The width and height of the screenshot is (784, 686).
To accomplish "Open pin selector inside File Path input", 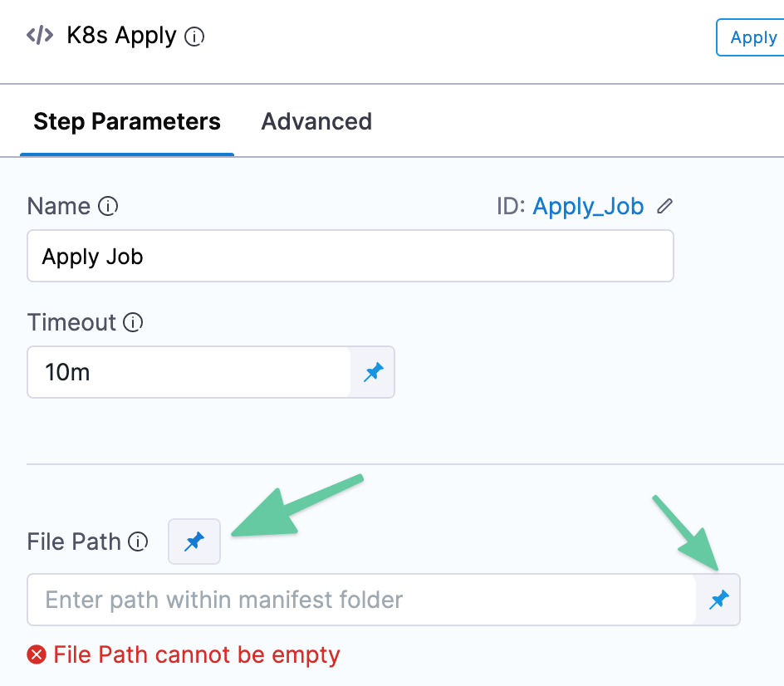I will pyautogui.click(x=718, y=600).
